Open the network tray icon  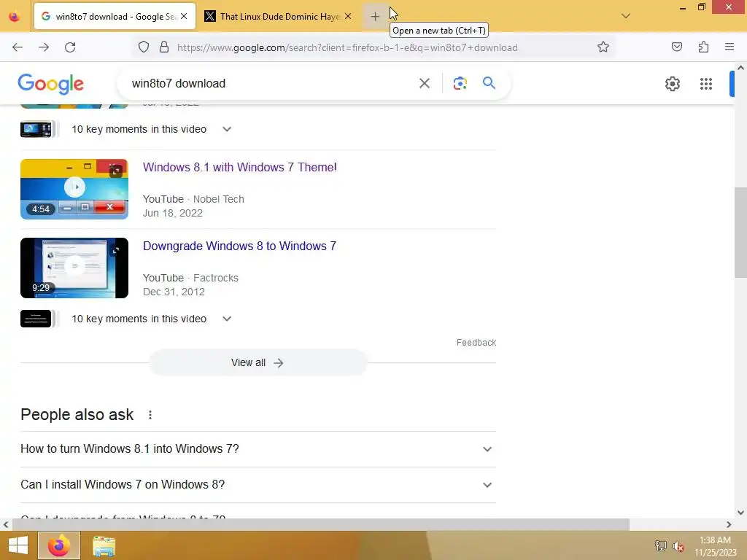[x=660, y=545]
